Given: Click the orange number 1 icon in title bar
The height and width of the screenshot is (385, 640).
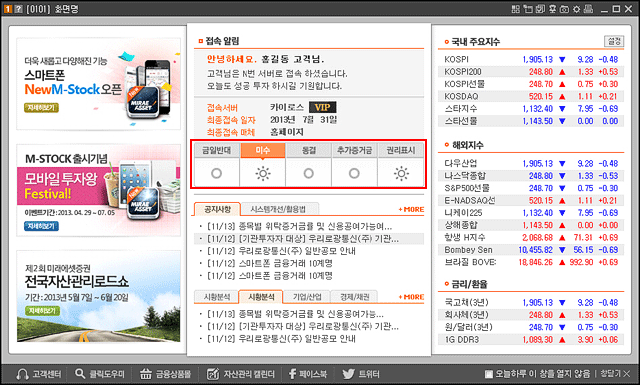Looking at the screenshot, I should tap(8, 9).
